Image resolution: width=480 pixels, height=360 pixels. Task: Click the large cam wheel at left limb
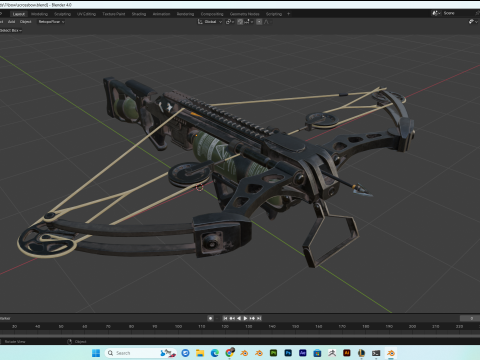(x=47, y=241)
